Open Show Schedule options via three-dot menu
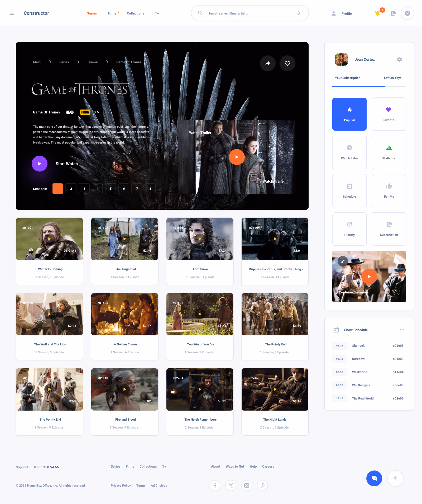Image resolution: width=422 pixels, height=504 pixels. point(402,330)
